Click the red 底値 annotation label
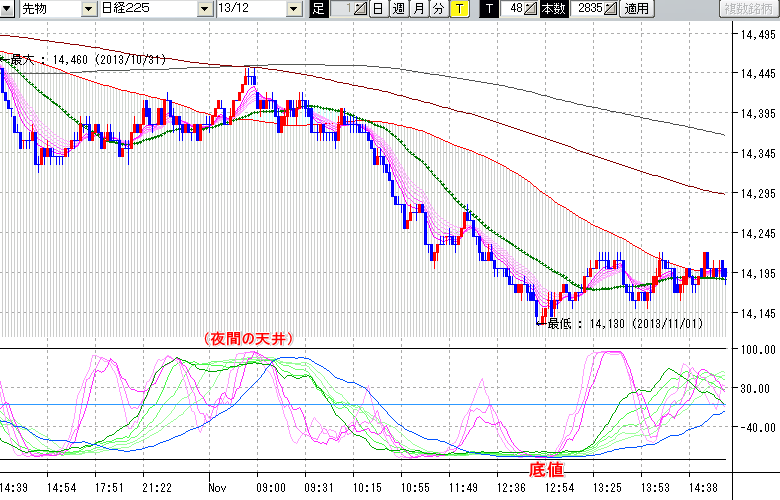Screen dimensions: 780x500 (x=545, y=468)
